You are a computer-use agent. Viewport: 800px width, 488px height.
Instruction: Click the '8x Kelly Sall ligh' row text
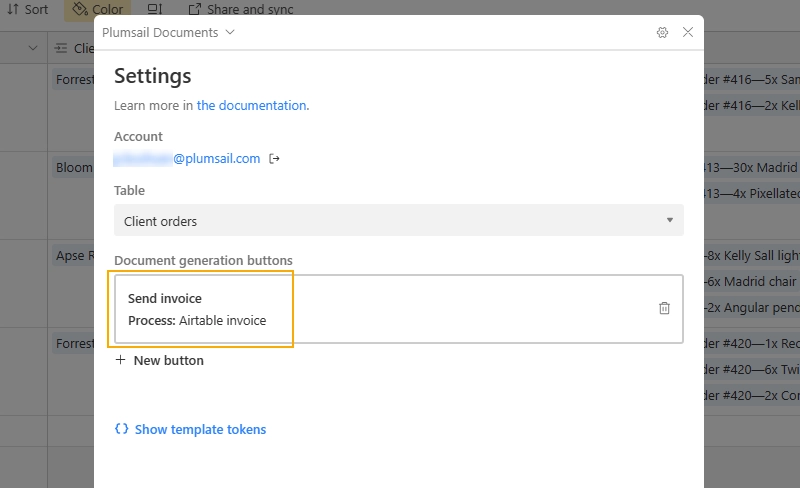click(753, 255)
